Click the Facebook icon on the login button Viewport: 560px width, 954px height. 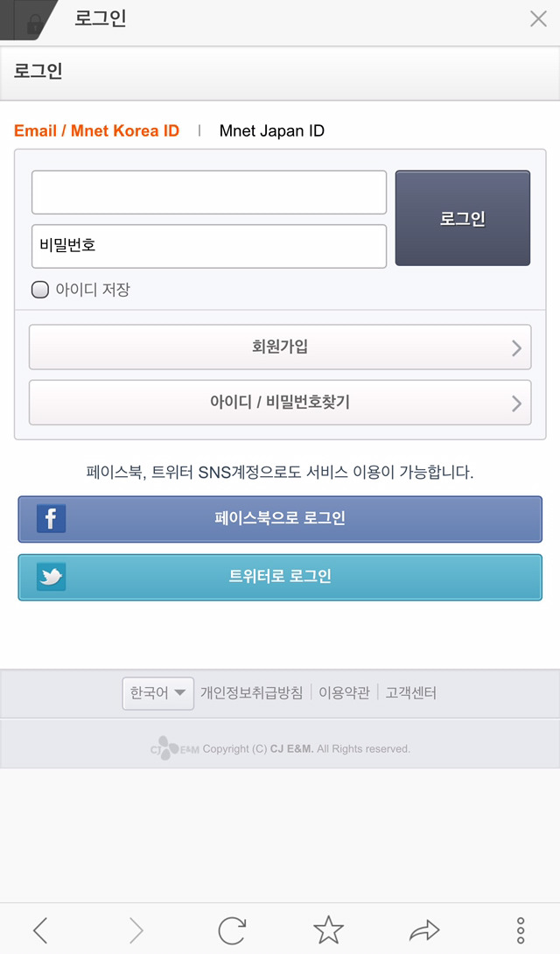[x=51, y=518]
